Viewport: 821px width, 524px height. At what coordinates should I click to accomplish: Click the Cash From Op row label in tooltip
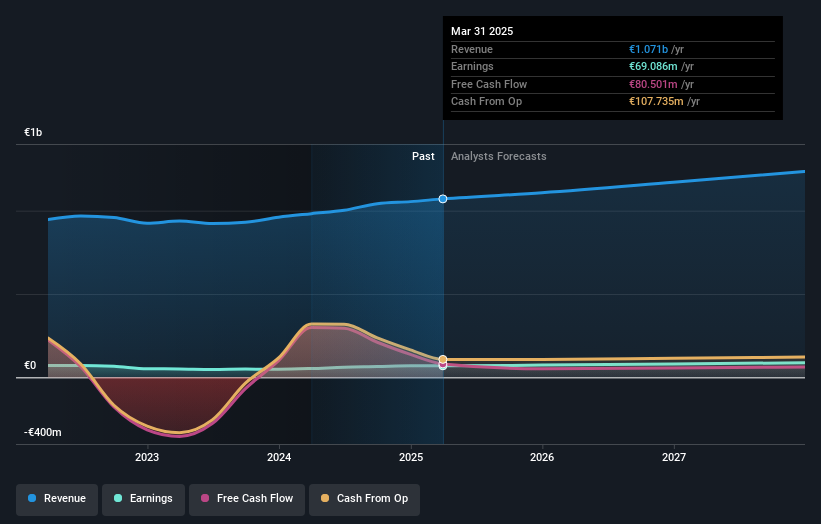click(486, 102)
